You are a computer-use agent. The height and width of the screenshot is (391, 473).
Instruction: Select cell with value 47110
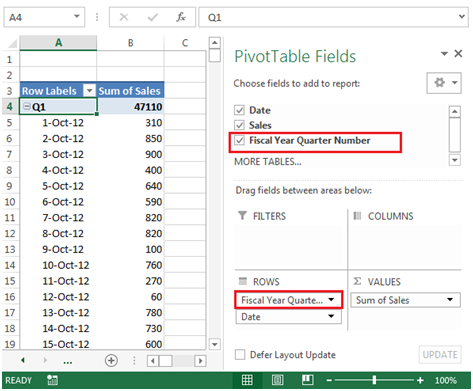pos(130,107)
